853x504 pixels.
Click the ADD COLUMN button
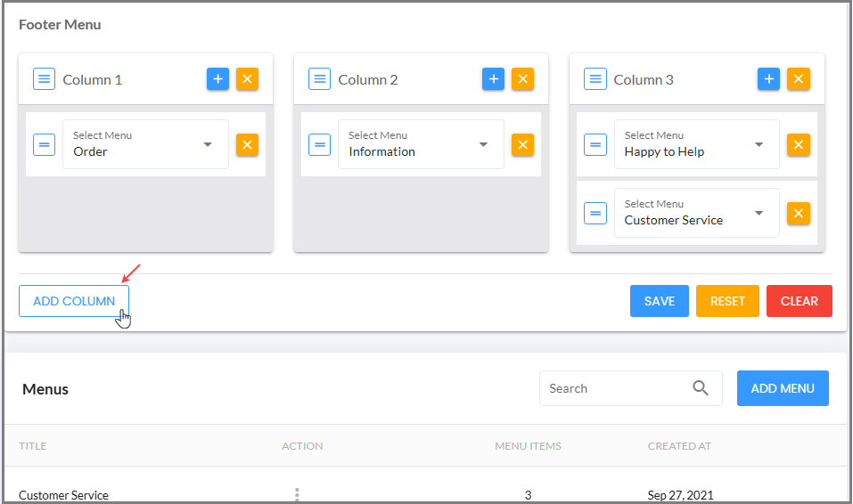[74, 301]
